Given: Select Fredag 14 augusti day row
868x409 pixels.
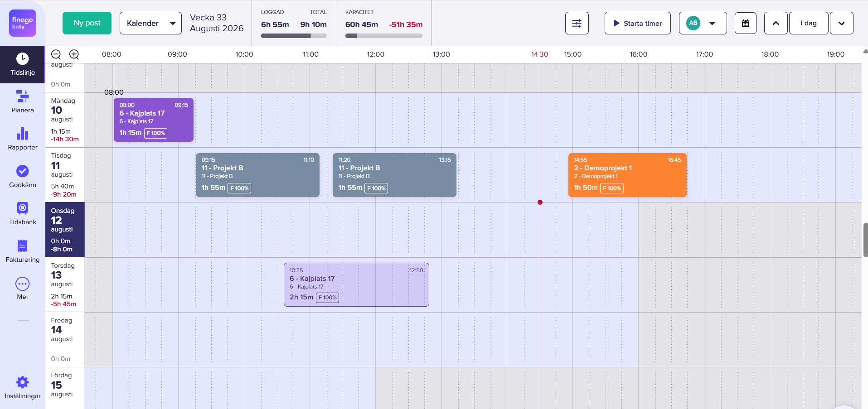Looking at the screenshot, I should point(65,339).
